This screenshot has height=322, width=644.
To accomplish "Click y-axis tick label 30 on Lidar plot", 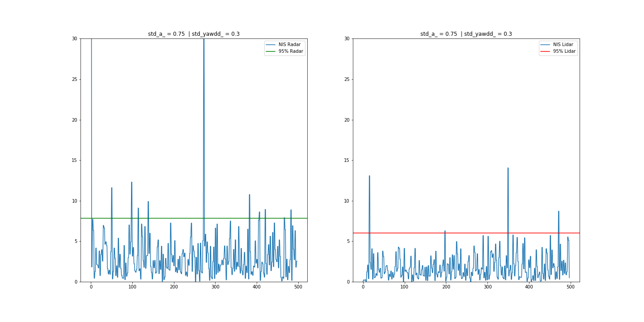I will (x=347, y=39).
